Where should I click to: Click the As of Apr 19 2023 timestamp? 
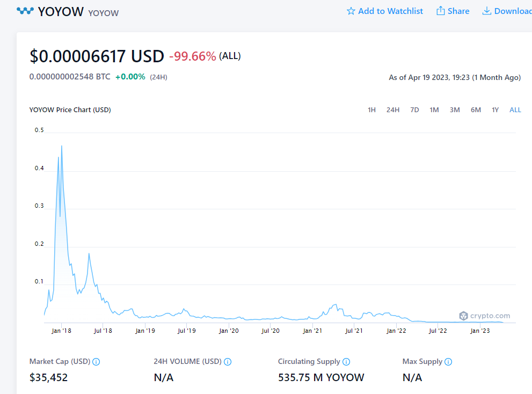click(455, 77)
